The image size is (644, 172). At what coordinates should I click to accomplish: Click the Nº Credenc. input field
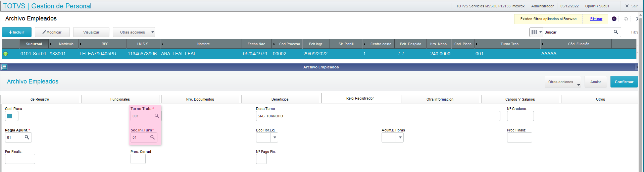[520, 116]
